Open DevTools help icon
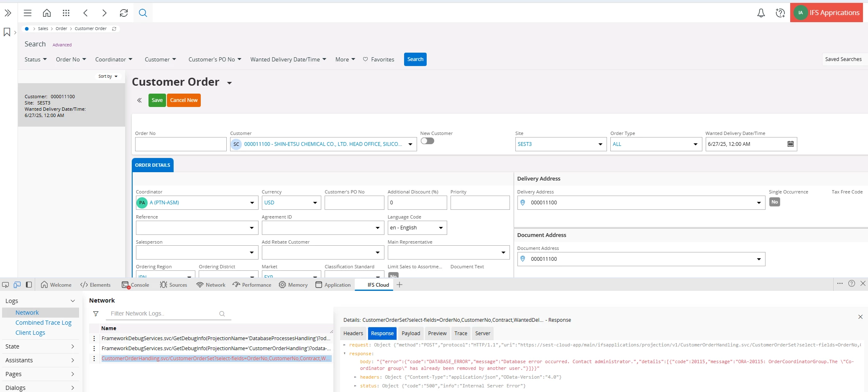868x392 pixels. [852, 283]
